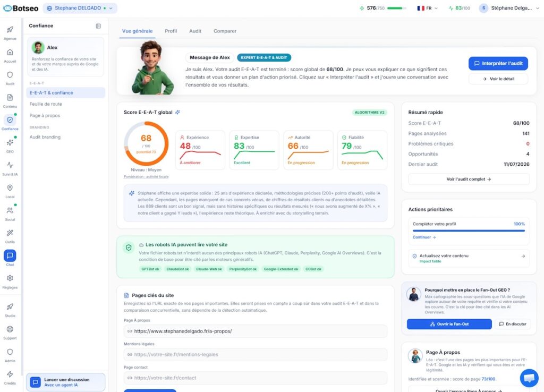Open the Admin shield icon
The width and height of the screenshot is (544, 392).
(10, 352)
